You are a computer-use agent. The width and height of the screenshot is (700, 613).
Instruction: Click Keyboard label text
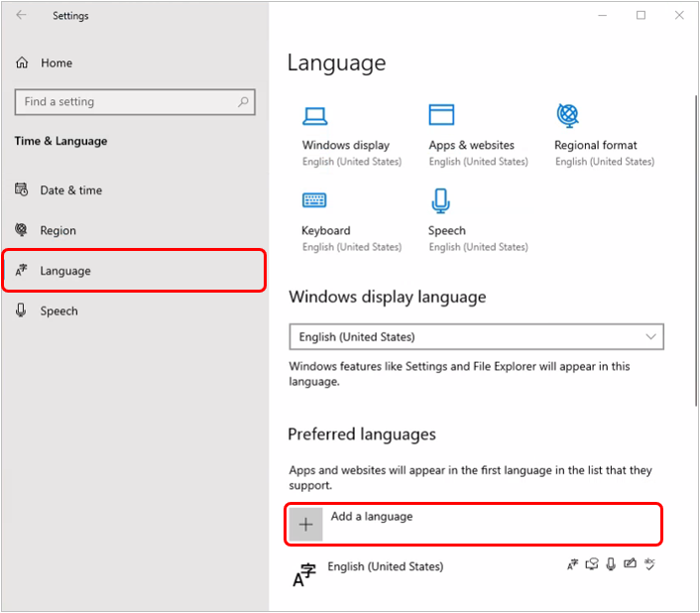coord(326,230)
